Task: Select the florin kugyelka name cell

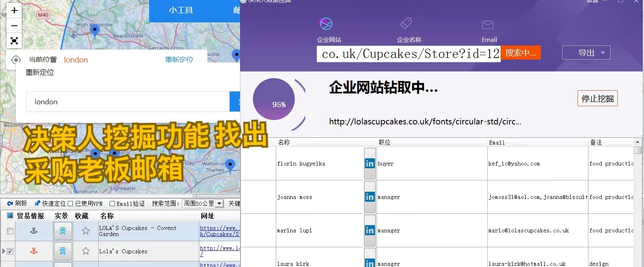Action: [x=320, y=164]
